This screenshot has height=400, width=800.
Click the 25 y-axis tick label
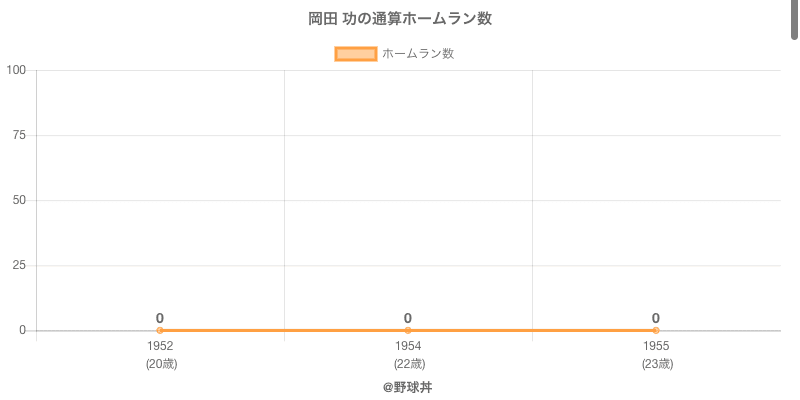[x=19, y=265]
